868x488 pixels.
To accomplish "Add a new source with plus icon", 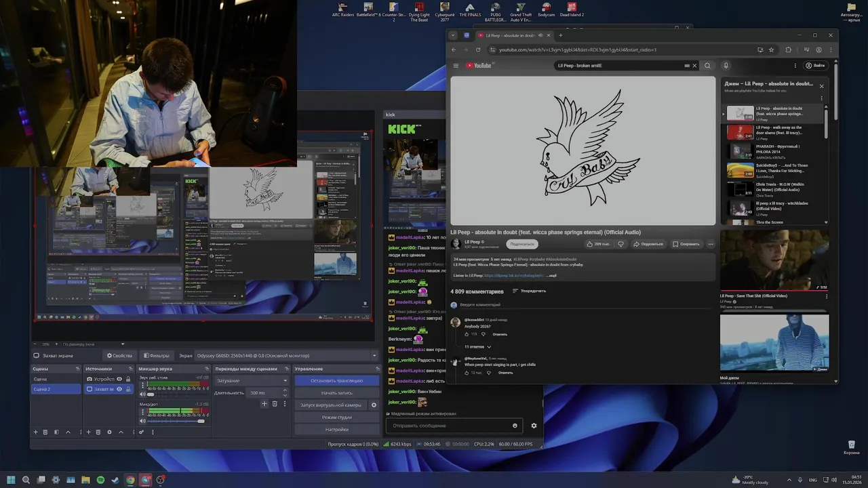I will coord(88,432).
